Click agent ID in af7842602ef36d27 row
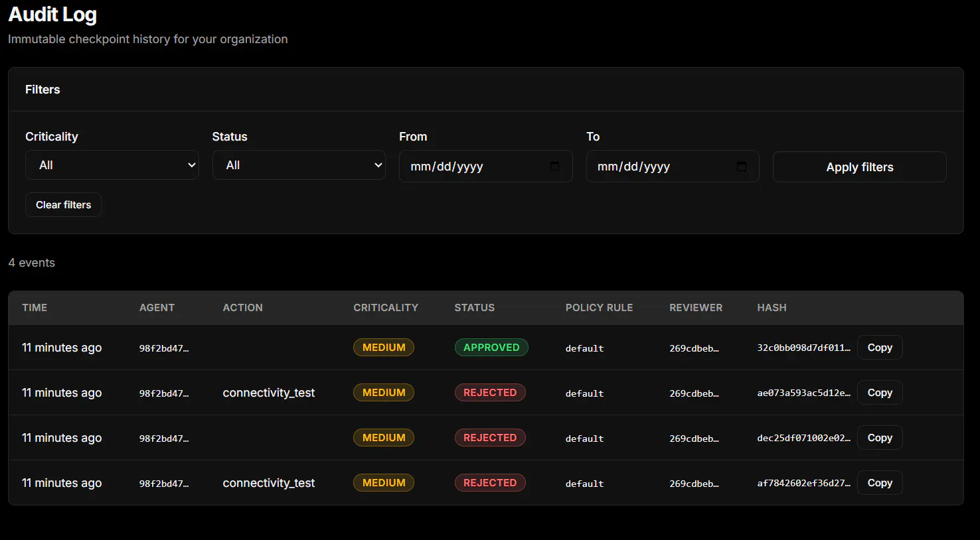The image size is (980, 540). (x=164, y=484)
